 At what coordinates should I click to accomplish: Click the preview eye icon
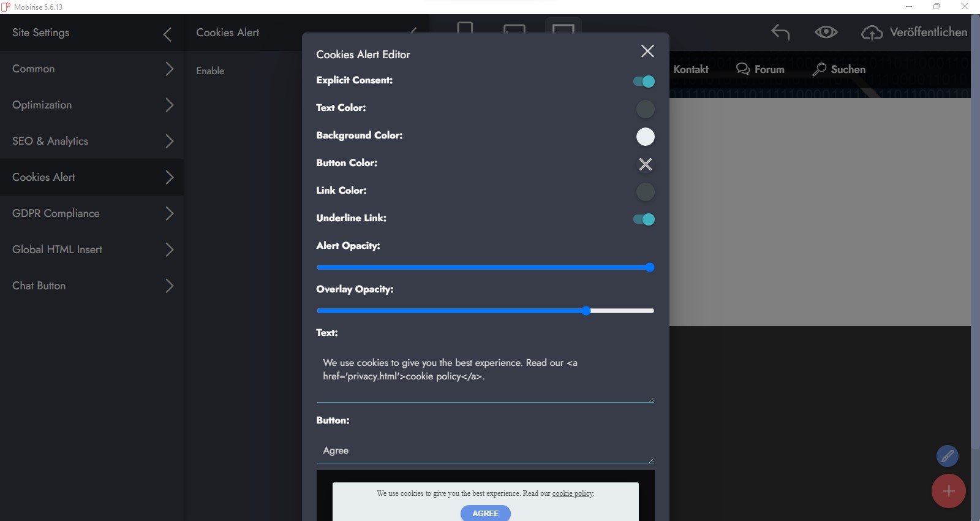pos(826,32)
